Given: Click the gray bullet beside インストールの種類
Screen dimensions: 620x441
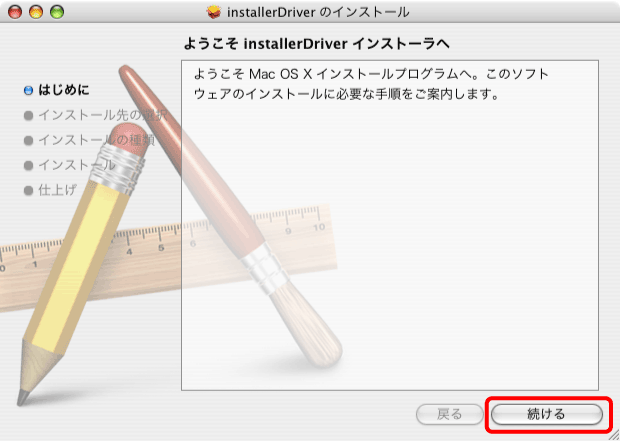Looking at the screenshot, I should [28, 140].
